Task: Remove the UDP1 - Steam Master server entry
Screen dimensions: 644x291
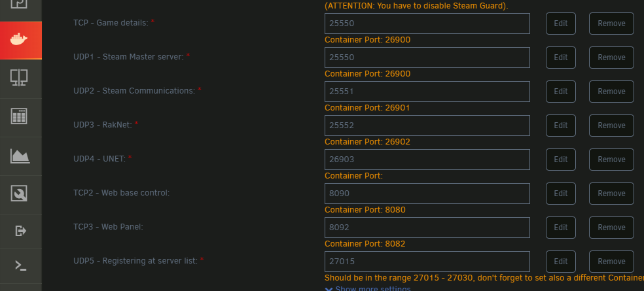Action: coord(611,58)
